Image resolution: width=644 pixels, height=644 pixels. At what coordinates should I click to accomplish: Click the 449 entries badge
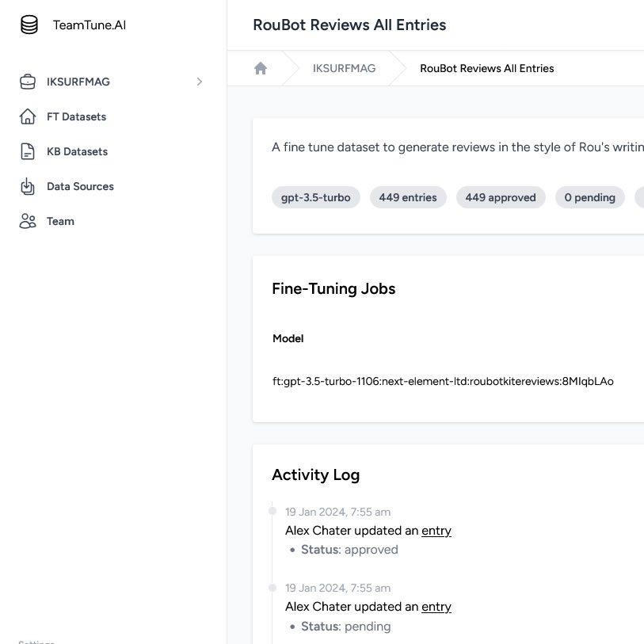point(407,197)
